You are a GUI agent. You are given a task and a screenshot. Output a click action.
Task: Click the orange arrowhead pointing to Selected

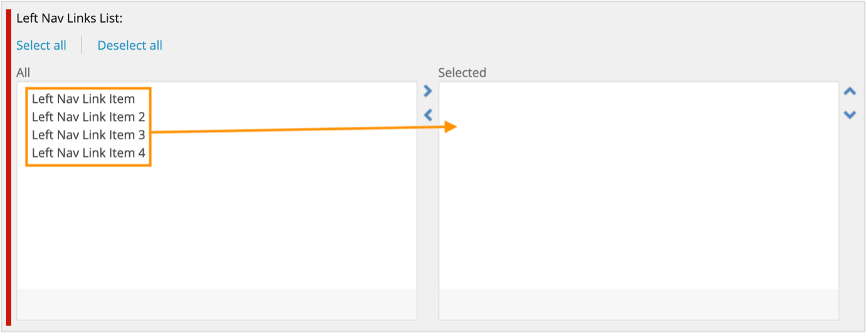point(450,127)
